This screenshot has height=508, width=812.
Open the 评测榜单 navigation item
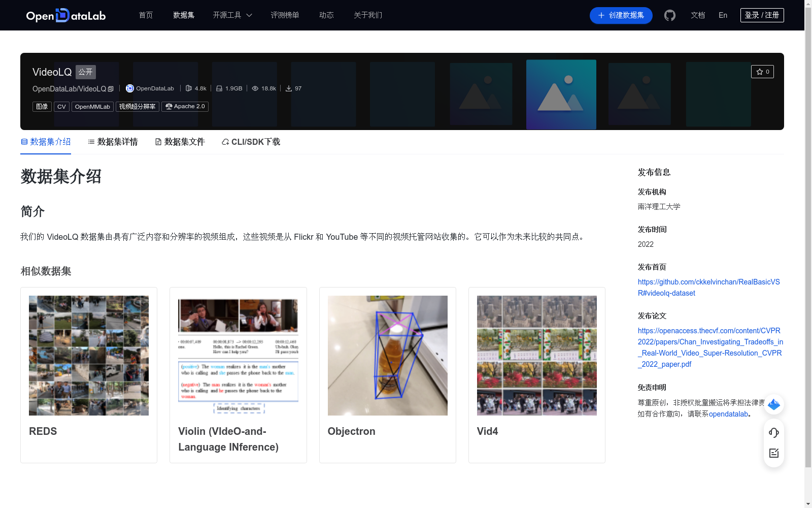[x=285, y=15]
